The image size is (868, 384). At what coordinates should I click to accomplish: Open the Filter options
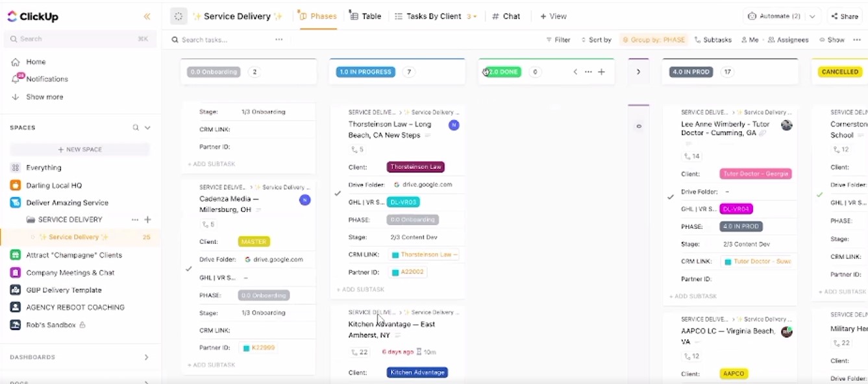558,40
